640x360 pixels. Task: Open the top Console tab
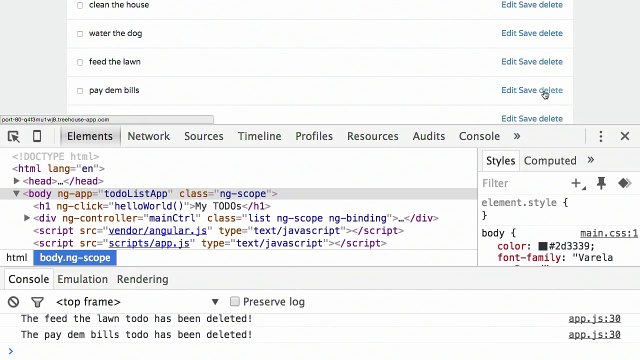[x=479, y=136]
